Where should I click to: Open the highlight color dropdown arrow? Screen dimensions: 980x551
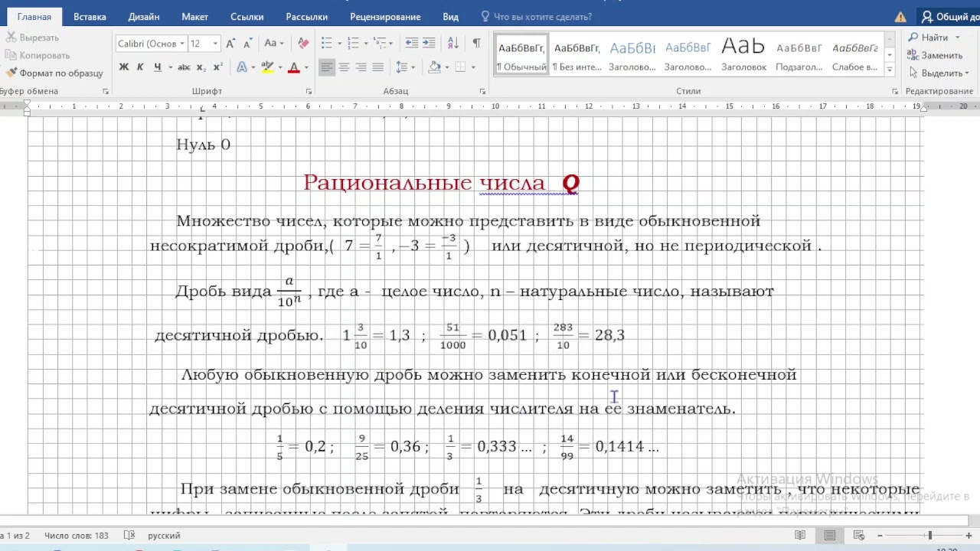(279, 67)
